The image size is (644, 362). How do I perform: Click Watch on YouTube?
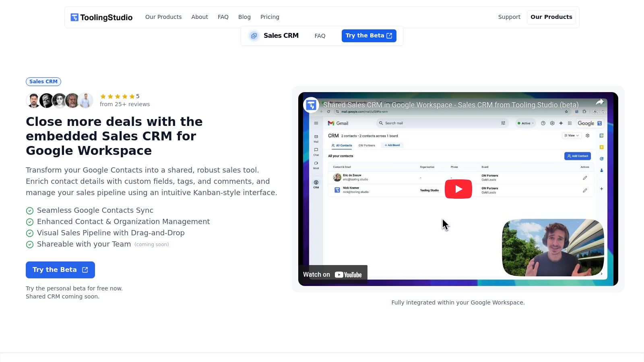point(332,275)
